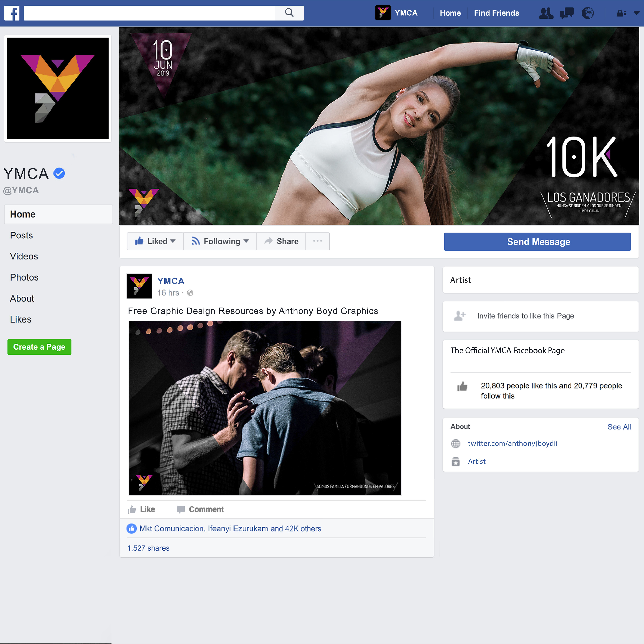Image resolution: width=644 pixels, height=644 pixels.
Task: Click the blue verified badge next to YMCA
Action: click(59, 173)
